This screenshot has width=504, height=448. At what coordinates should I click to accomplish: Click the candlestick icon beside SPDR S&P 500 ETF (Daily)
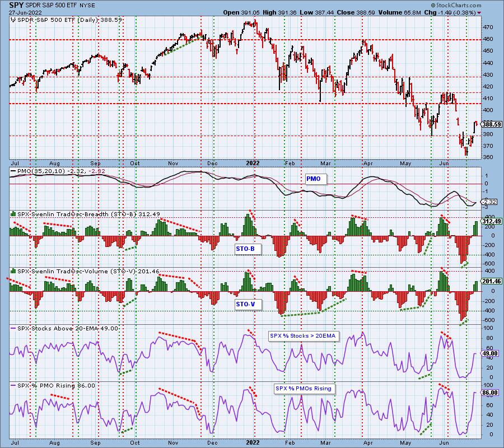[x=13, y=20]
